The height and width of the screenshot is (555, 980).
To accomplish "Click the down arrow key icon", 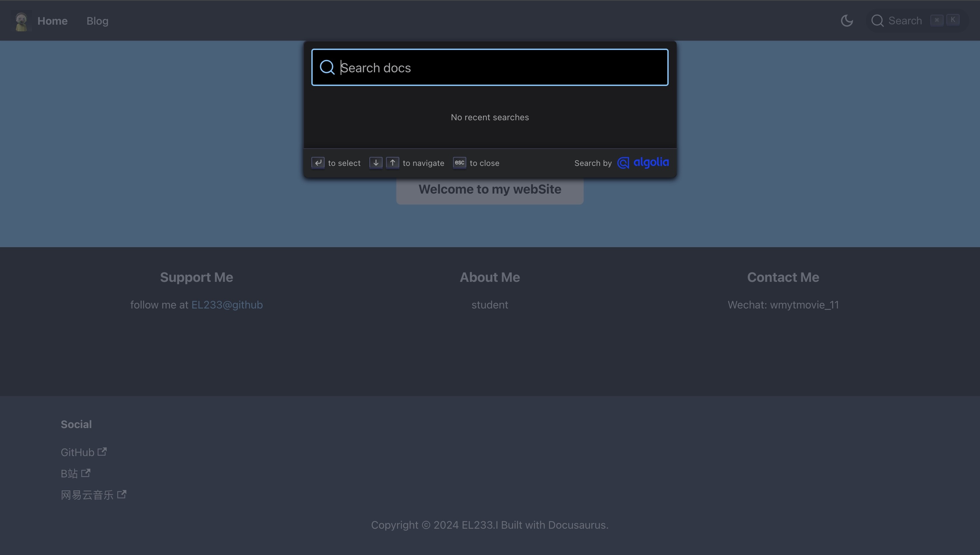I will pyautogui.click(x=376, y=163).
